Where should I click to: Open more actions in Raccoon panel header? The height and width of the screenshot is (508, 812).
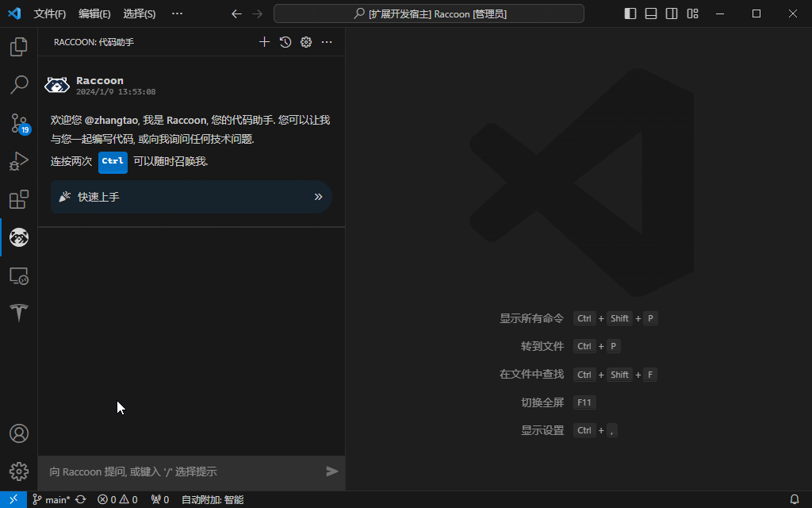point(327,42)
